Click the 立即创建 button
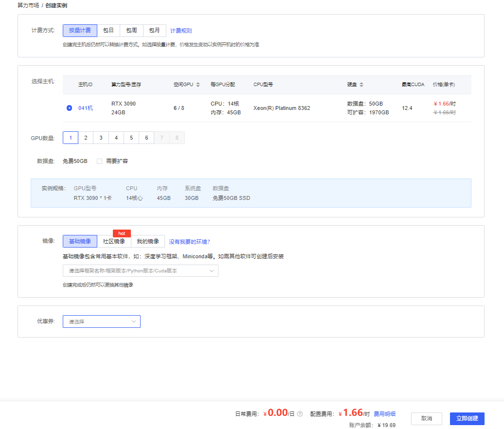Screen dimensions: 504x429 point(467,418)
